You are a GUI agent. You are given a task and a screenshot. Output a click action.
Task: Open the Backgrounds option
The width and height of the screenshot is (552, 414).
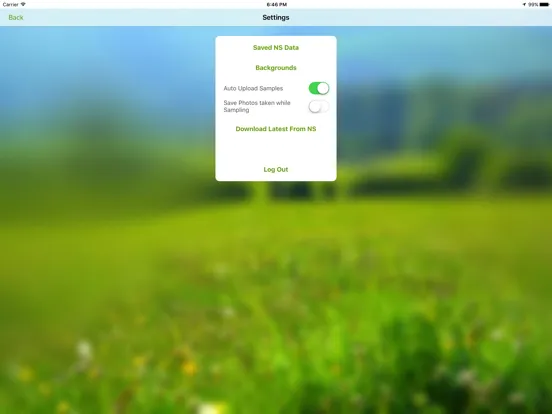[276, 68]
